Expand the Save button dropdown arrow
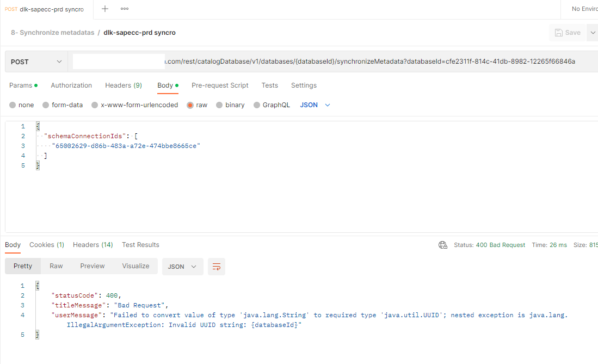The height and width of the screenshot is (364, 598). point(593,33)
